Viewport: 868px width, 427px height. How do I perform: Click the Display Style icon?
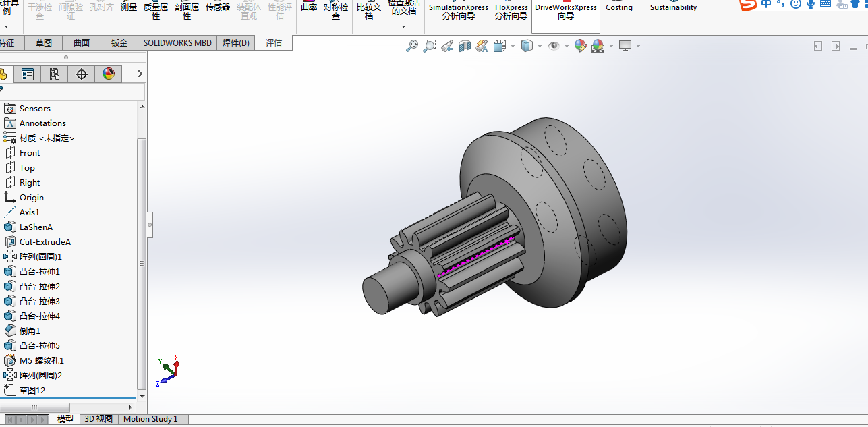(527, 46)
